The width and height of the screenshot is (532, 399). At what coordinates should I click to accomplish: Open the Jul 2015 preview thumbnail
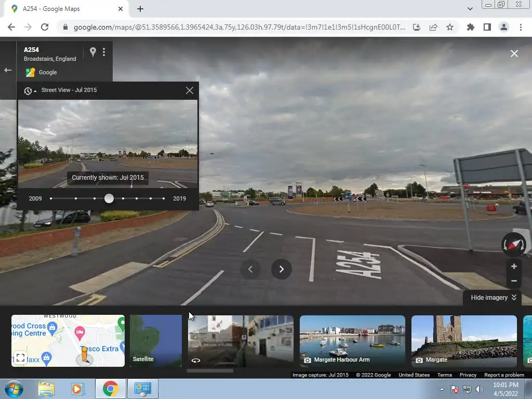coord(108,144)
